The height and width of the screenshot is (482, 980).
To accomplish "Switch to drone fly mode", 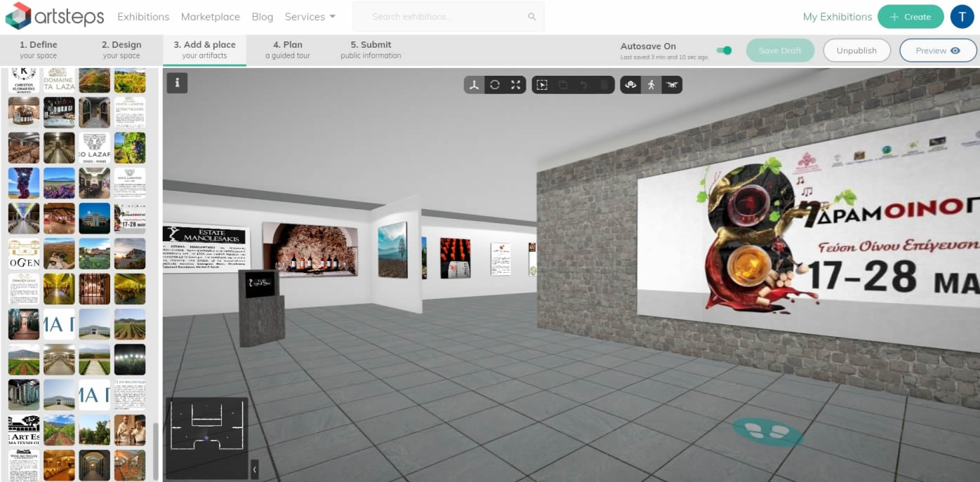I will pyautogui.click(x=672, y=85).
